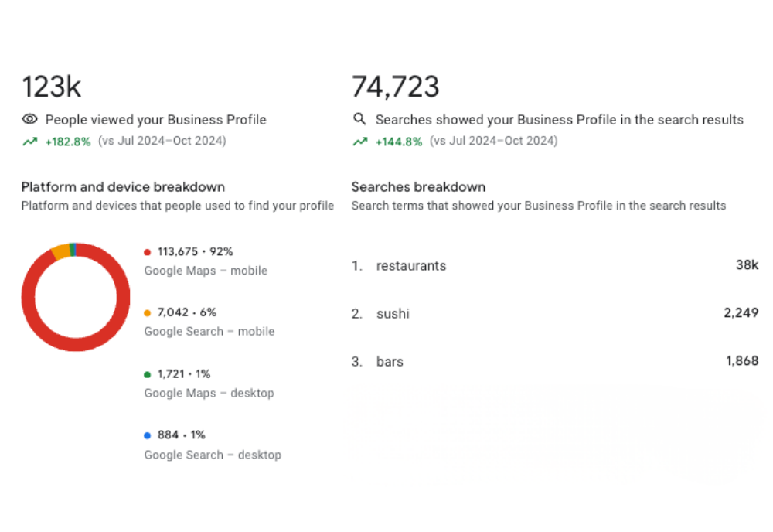Click the orange segment of the donut chart
This screenshot has width=773, height=532.
[61, 251]
